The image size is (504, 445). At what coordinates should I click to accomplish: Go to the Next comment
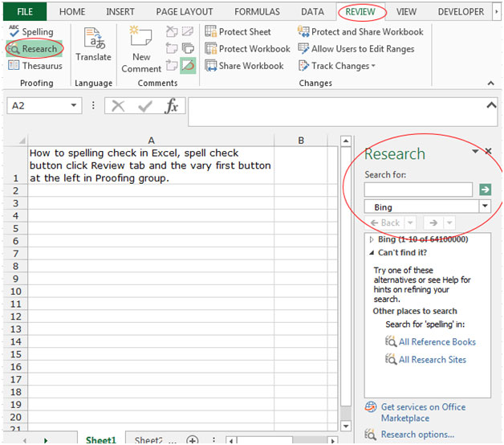point(172,66)
